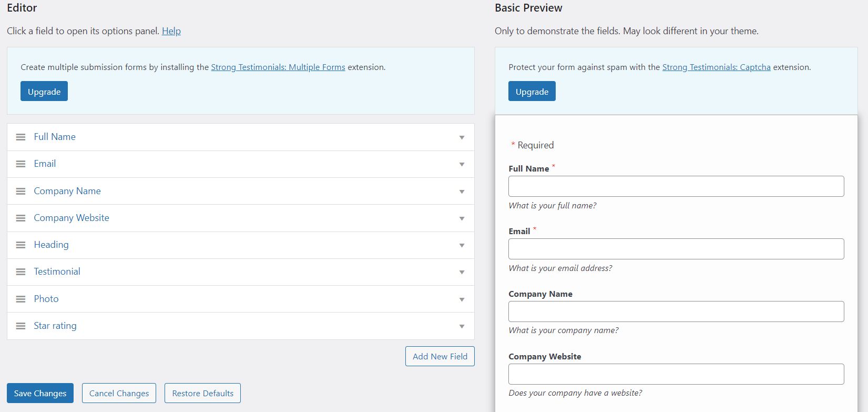Click the drag handle icon for Company Website
868x412 pixels.
21,218
